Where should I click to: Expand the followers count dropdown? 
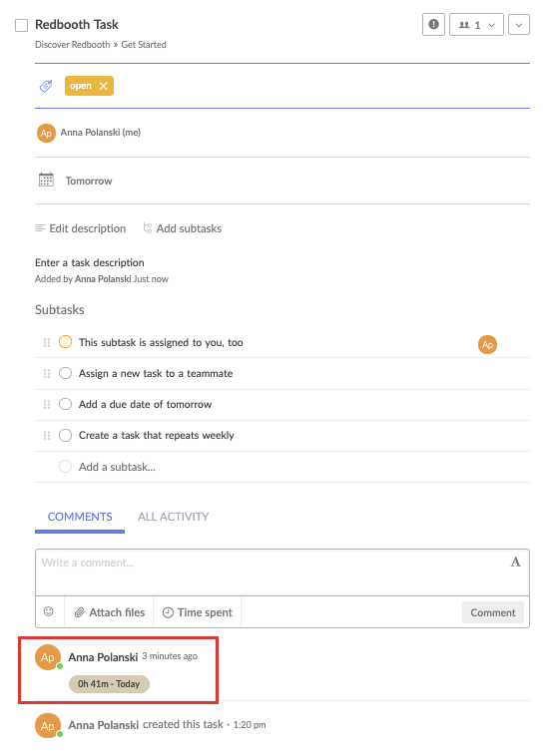(x=476, y=25)
